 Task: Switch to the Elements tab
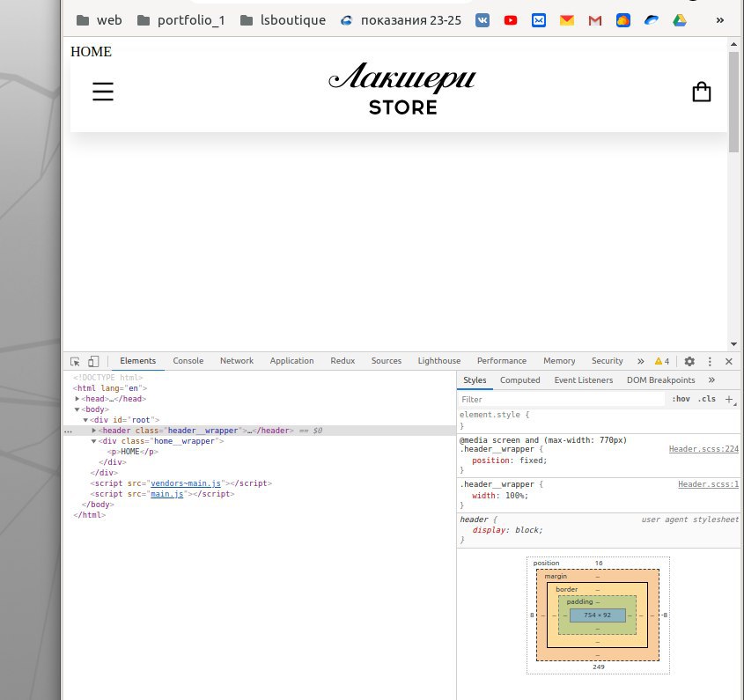coord(137,361)
